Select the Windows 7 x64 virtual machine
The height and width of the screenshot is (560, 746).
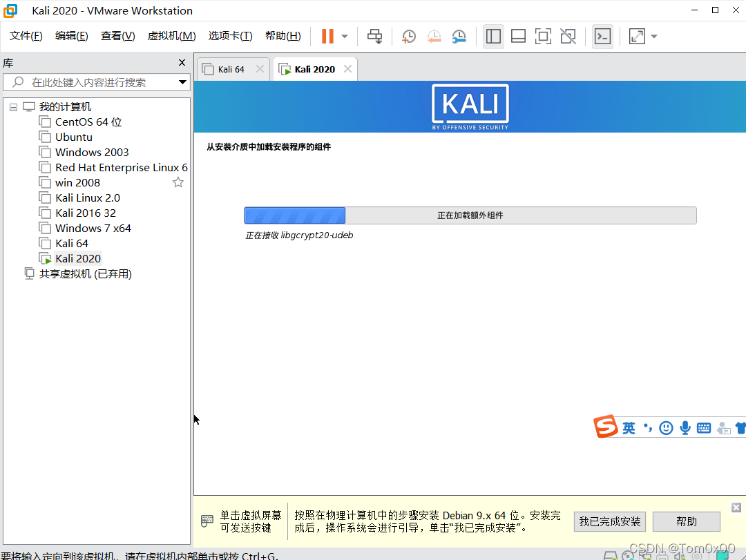click(93, 229)
